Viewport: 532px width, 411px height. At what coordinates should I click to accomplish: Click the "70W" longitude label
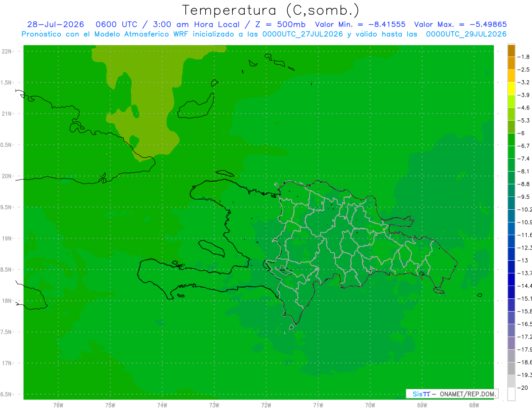[x=370, y=405]
